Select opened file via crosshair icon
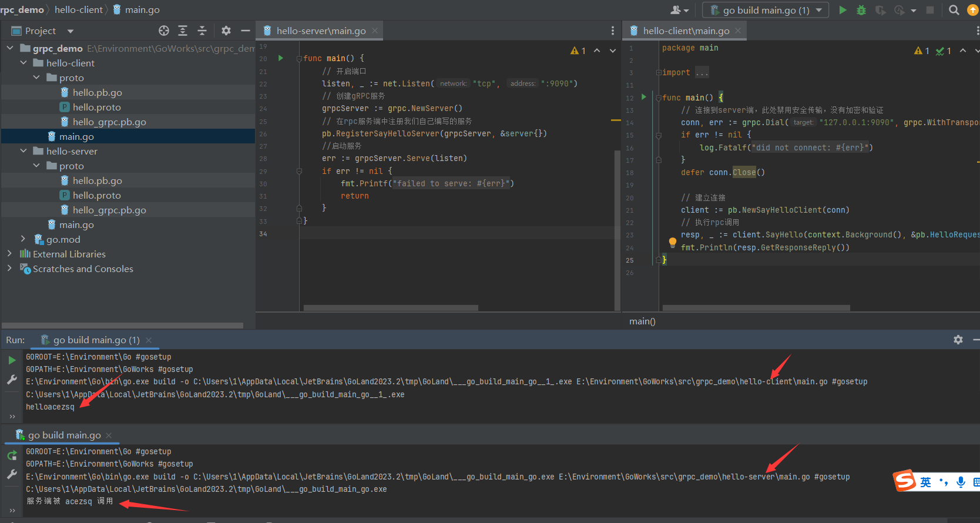This screenshot has height=523, width=980. click(164, 31)
